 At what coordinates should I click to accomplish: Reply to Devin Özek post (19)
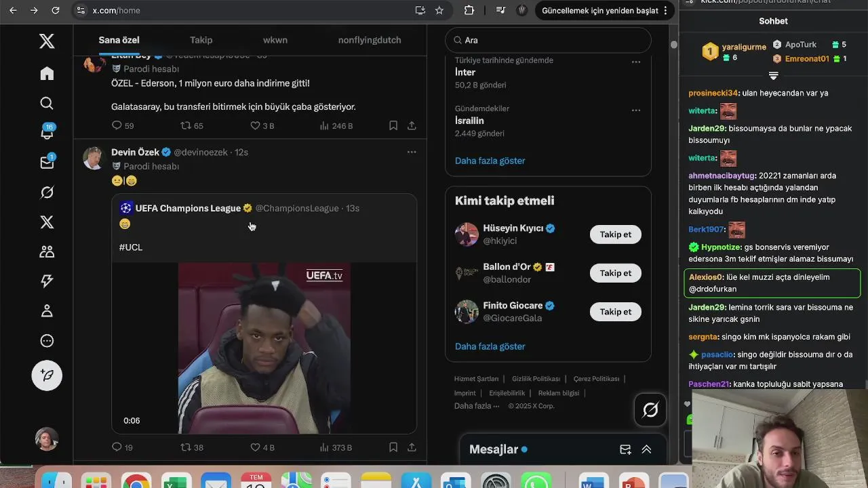point(122,447)
